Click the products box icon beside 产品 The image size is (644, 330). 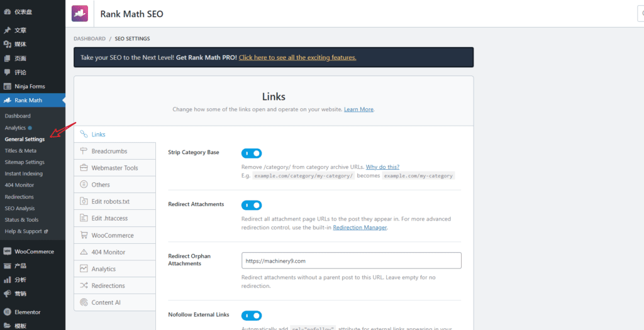click(x=7, y=265)
